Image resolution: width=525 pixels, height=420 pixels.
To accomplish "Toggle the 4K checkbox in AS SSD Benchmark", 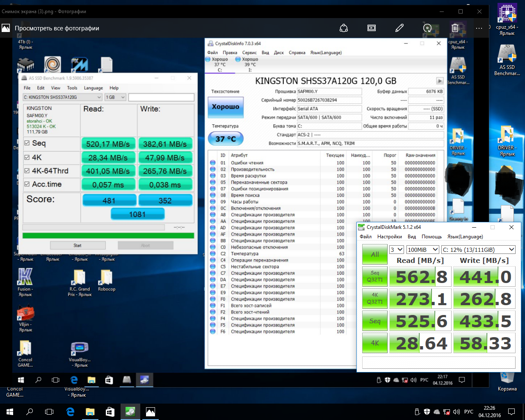I will coord(27,157).
